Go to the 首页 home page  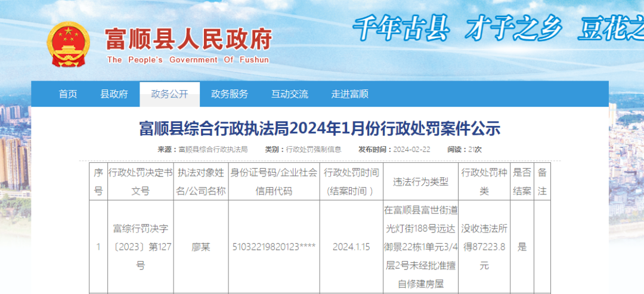(68, 94)
